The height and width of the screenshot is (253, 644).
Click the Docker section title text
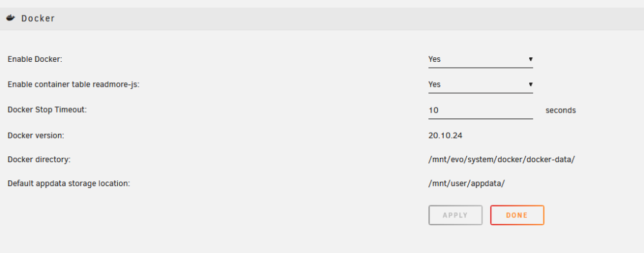pos(38,19)
